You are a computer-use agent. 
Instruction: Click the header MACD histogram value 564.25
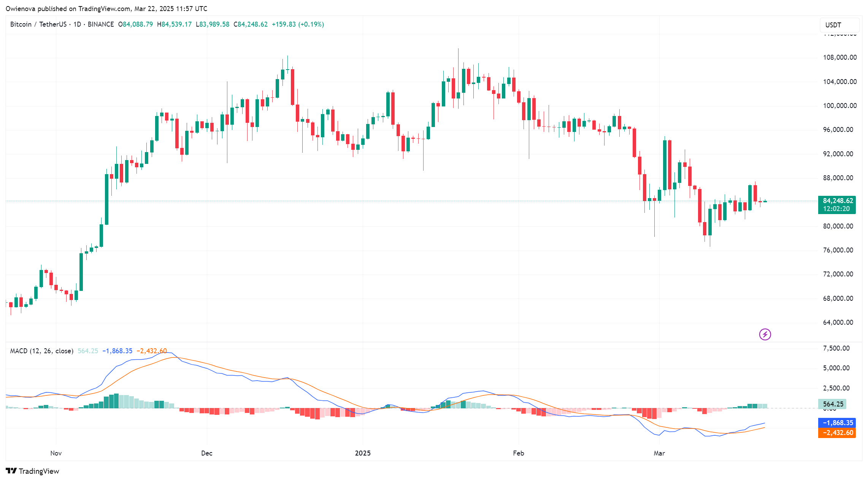pyautogui.click(x=88, y=351)
